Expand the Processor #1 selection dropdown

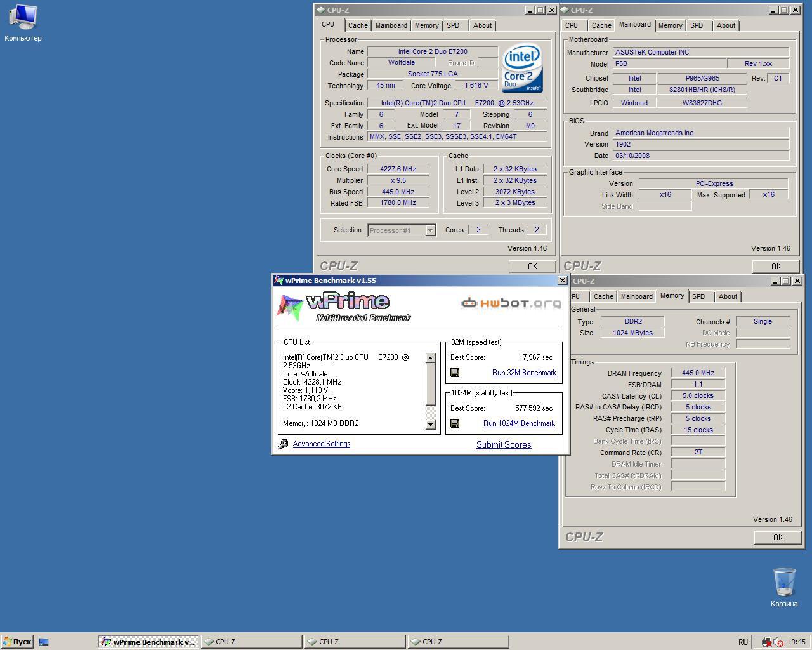tap(430, 230)
